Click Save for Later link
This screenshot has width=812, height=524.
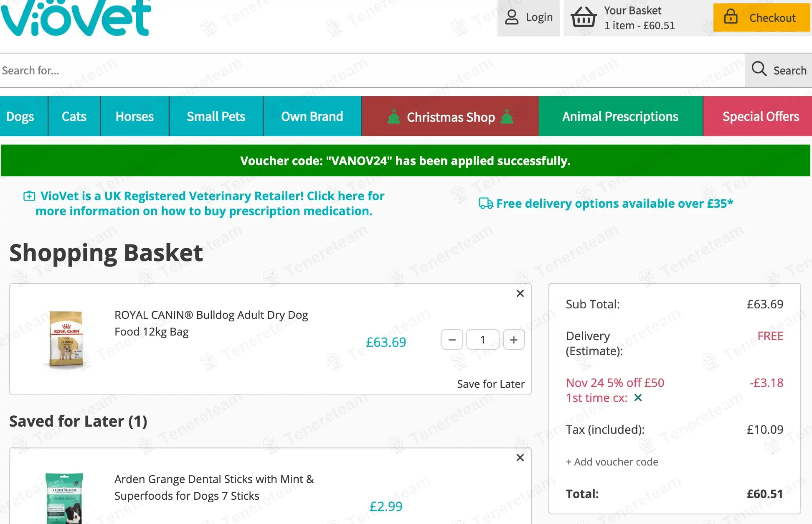(x=490, y=384)
